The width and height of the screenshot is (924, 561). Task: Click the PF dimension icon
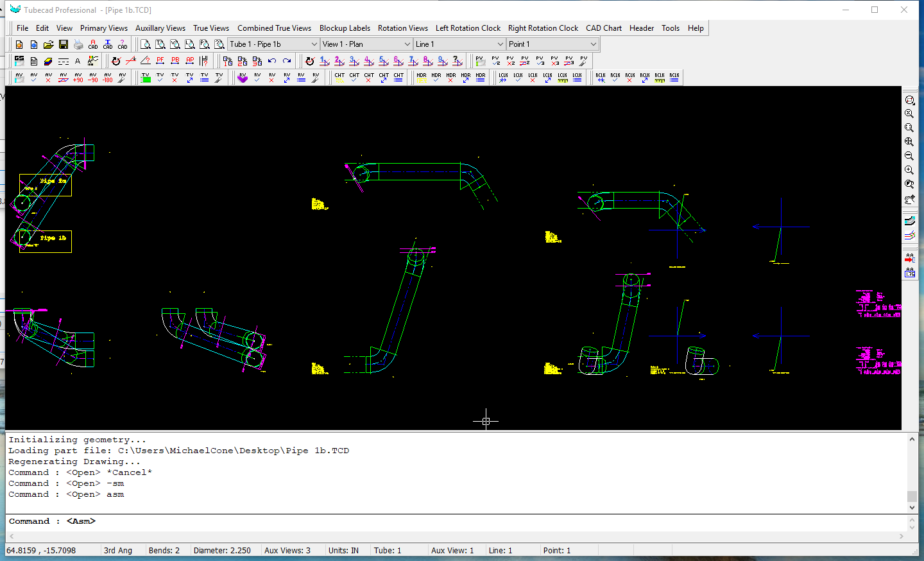pyautogui.click(x=160, y=61)
